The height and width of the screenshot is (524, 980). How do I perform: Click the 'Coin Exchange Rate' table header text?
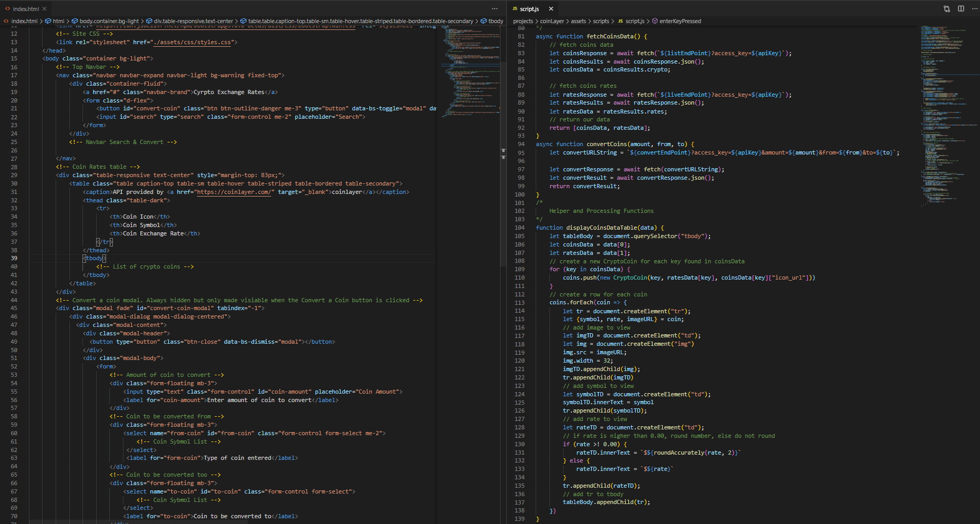tap(153, 234)
